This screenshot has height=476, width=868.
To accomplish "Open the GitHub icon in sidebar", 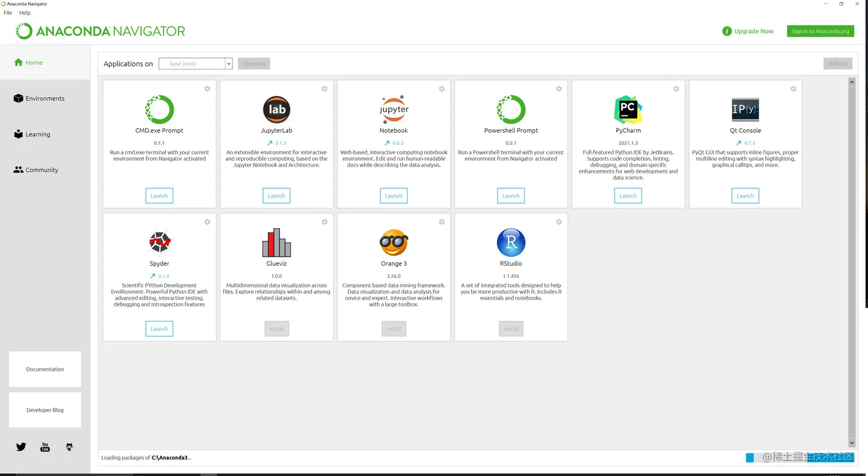I will [69, 447].
